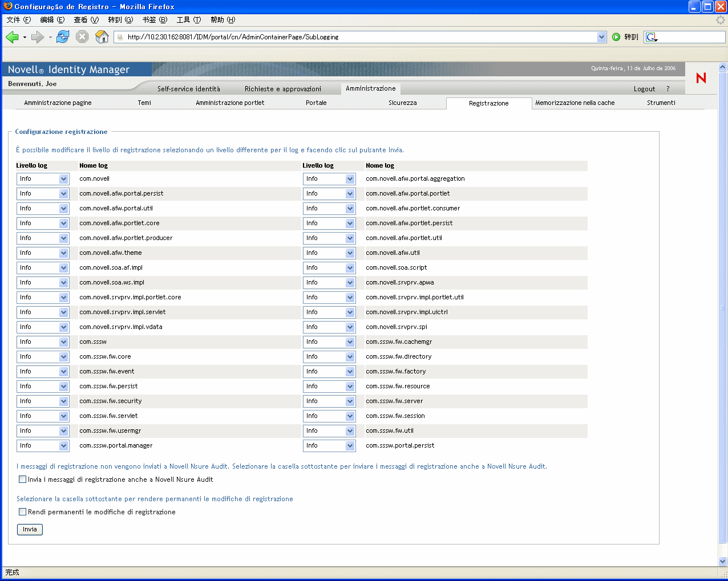728x581 pixels.
Task: Open level dropdown for com.novell.afw.portal.aggregation
Action: point(329,179)
